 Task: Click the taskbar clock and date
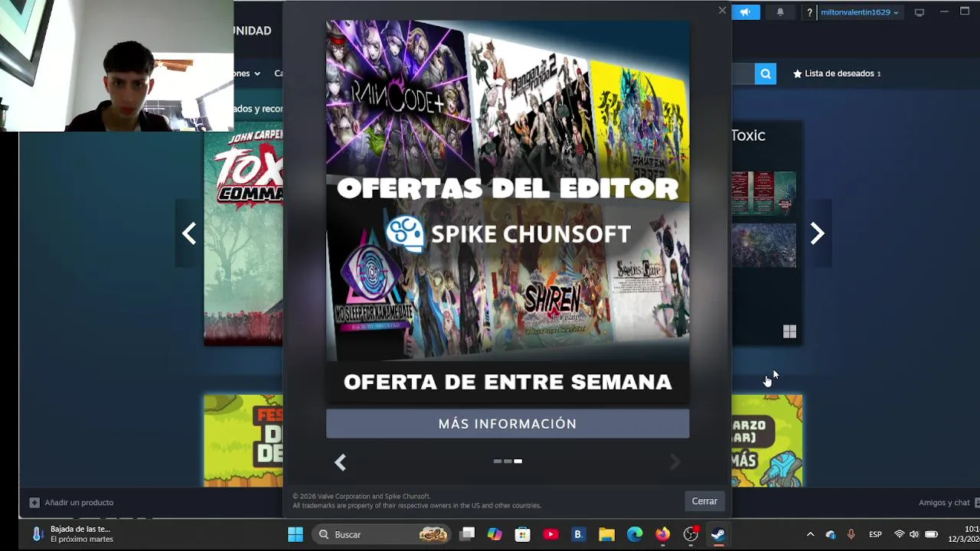click(964, 534)
